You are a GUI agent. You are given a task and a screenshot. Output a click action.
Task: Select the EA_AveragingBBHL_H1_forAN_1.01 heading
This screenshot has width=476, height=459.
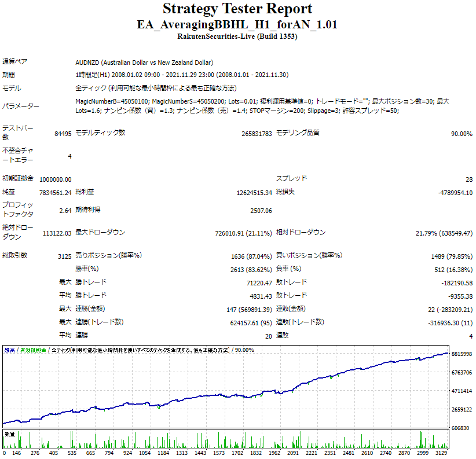pyautogui.click(x=237, y=24)
